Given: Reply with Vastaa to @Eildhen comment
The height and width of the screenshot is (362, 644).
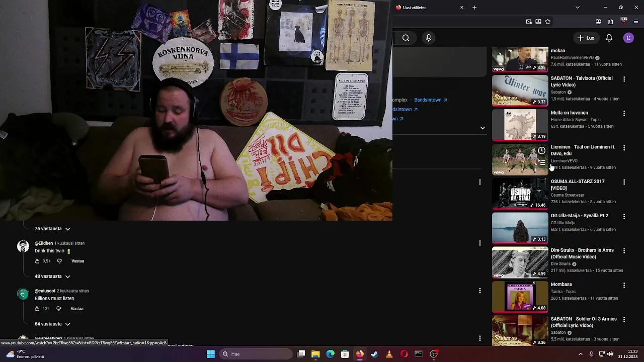Looking at the screenshot, I should coord(77,261).
